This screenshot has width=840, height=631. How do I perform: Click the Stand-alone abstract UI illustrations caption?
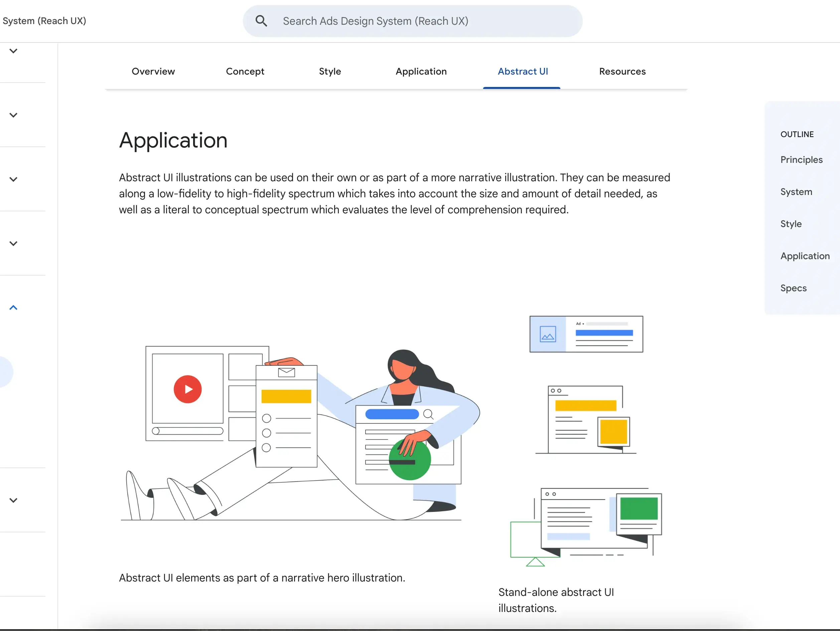pos(556,600)
